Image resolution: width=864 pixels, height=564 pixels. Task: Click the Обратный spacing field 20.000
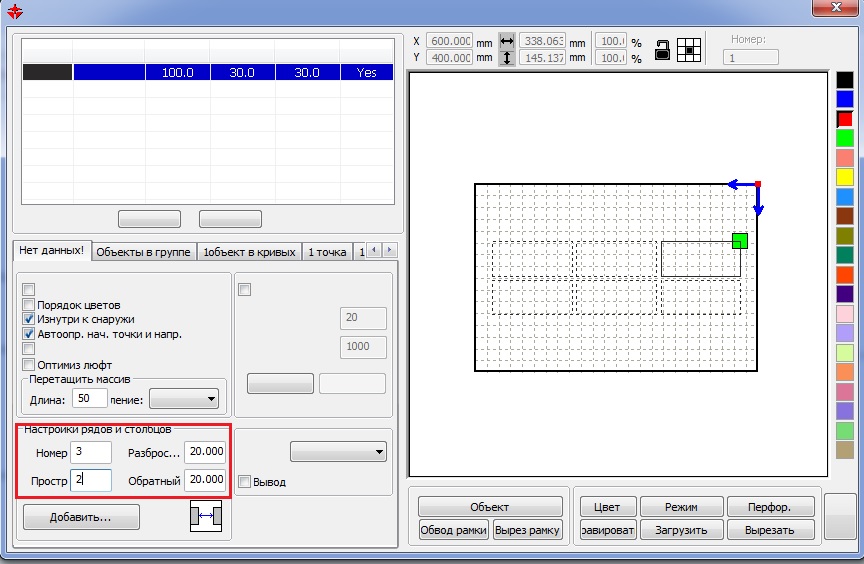(205, 480)
